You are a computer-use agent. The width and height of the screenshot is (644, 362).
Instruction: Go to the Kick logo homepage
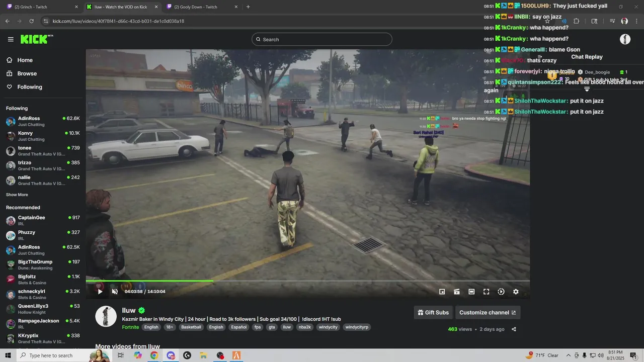click(x=37, y=39)
